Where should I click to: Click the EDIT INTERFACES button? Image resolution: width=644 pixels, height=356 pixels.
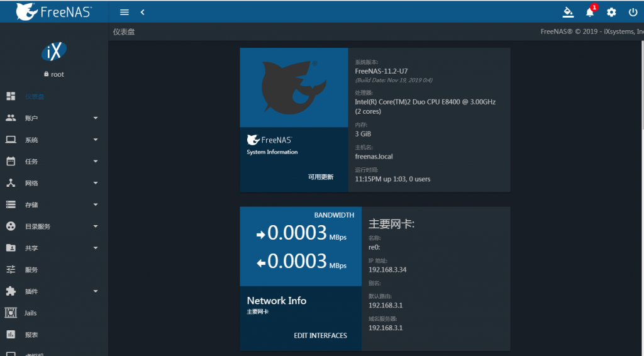point(320,335)
